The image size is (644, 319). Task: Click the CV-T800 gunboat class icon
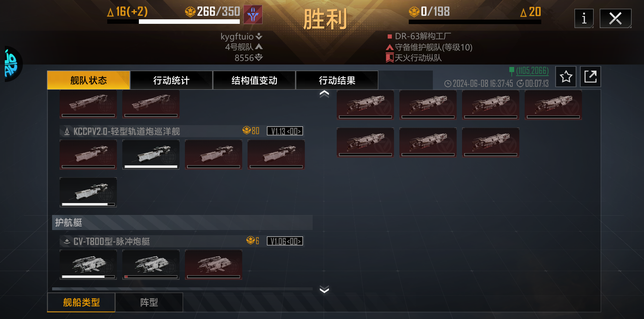[67, 241]
